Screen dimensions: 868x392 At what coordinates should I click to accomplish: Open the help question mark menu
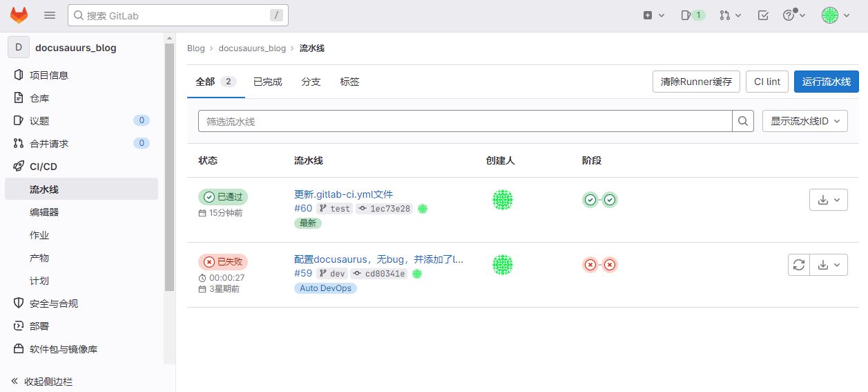point(793,15)
